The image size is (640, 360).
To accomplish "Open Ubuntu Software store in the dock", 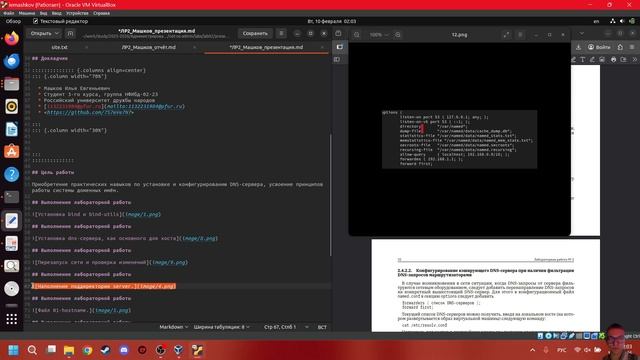I will (11, 152).
